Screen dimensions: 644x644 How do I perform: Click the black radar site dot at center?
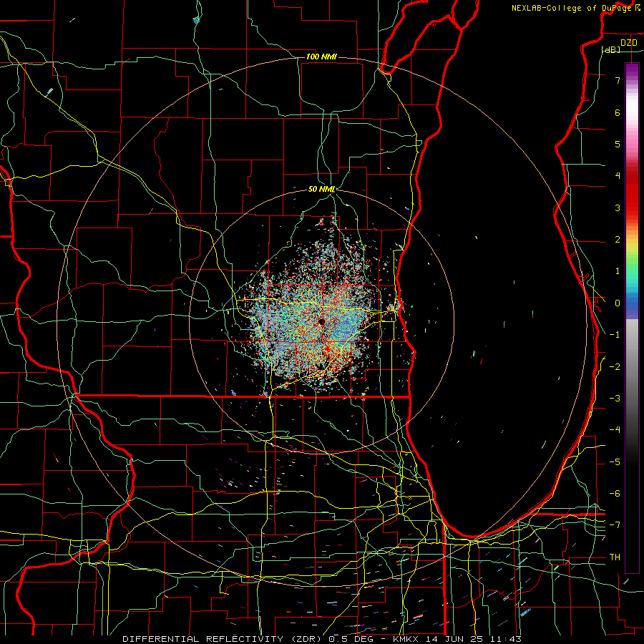tap(321, 321)
